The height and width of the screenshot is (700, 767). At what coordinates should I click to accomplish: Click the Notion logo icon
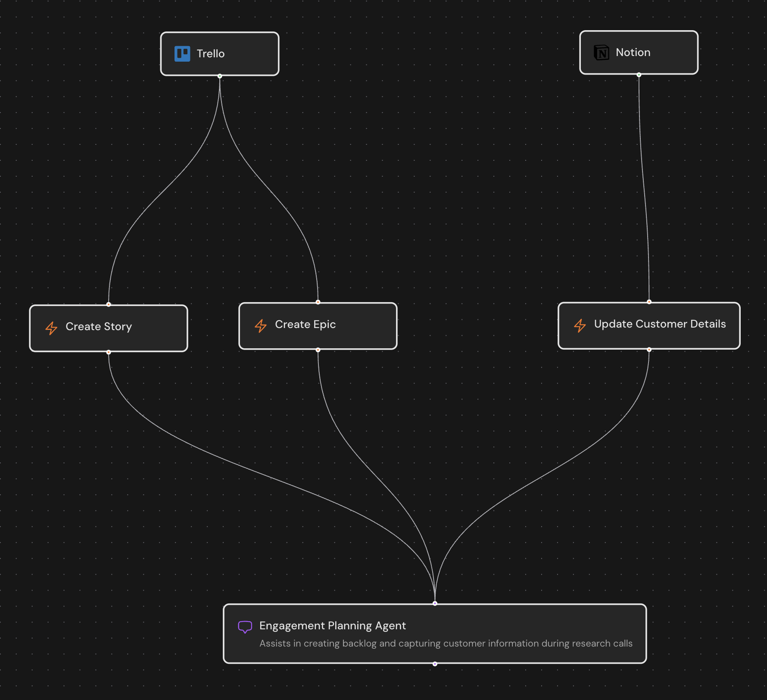[602, 52]
